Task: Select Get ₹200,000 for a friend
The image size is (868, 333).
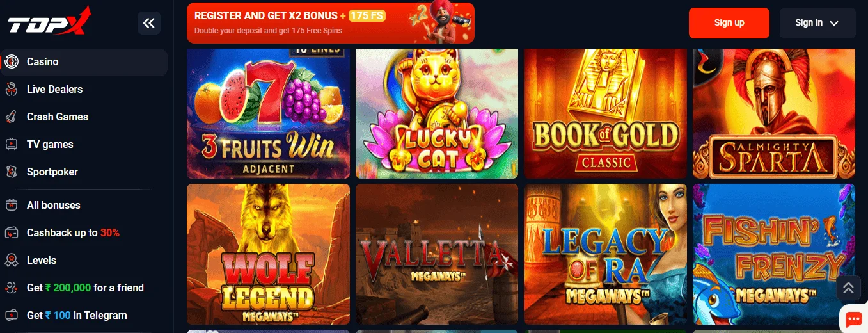Action: (x=85, y=288)
